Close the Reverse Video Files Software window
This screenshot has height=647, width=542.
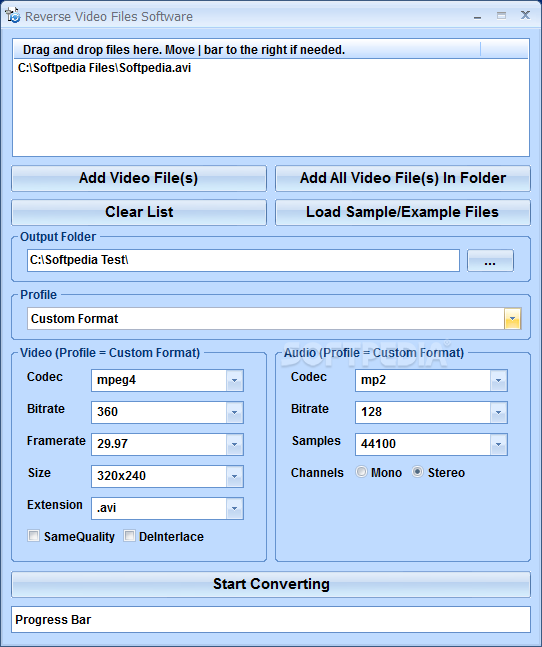[525, 16]
